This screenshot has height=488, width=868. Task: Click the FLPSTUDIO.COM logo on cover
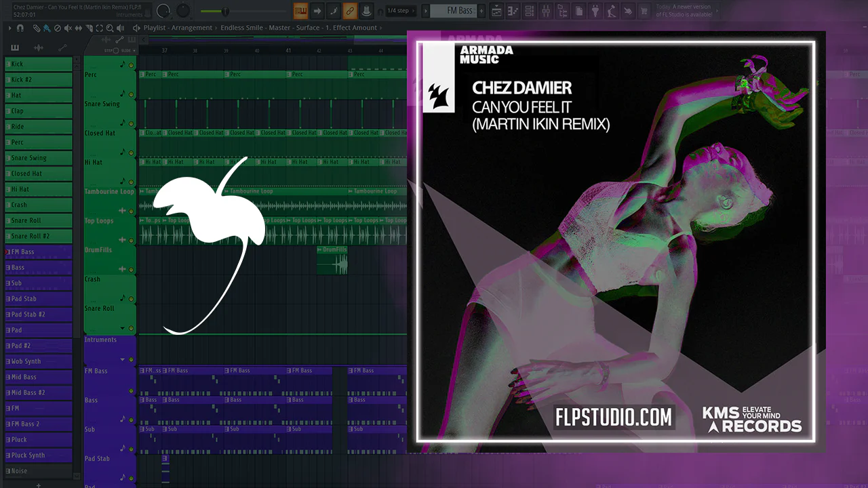point(614,417)
